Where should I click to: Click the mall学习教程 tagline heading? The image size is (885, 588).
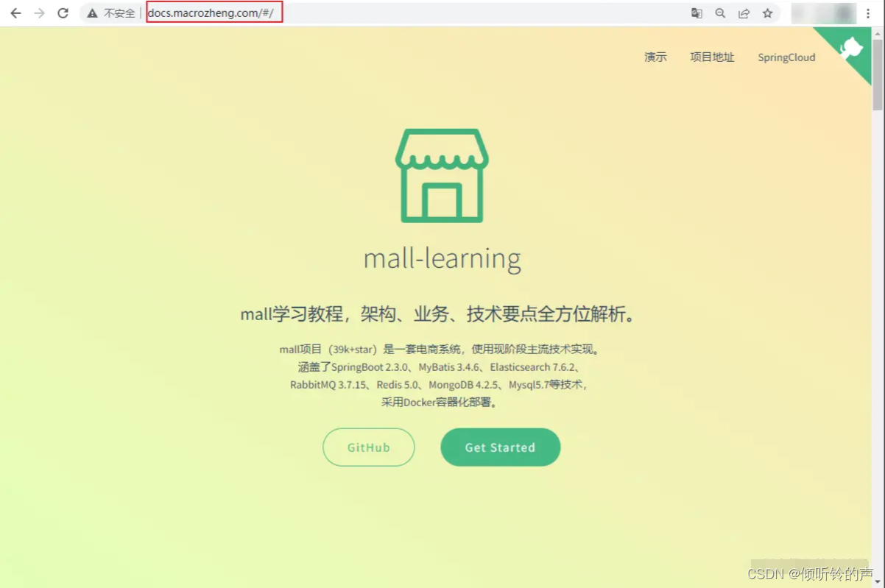tap(440, 314)
